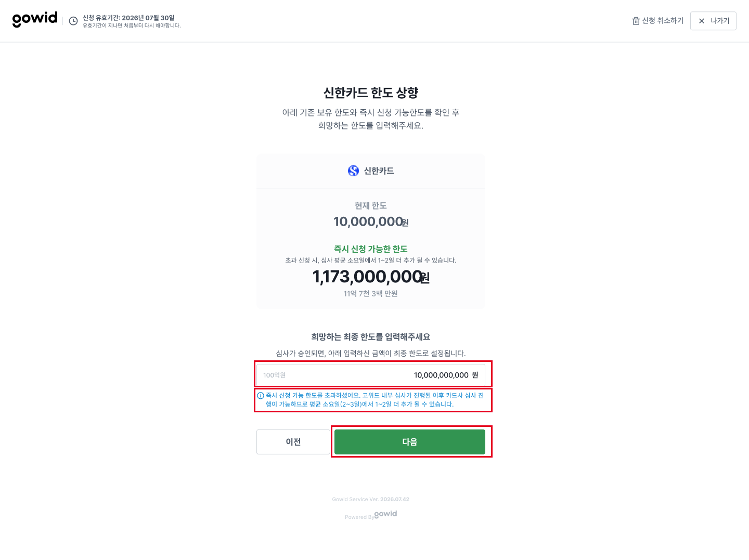749x560 pixels.
Task: Click the info icon before the blue warning
Action: [261, 396]
